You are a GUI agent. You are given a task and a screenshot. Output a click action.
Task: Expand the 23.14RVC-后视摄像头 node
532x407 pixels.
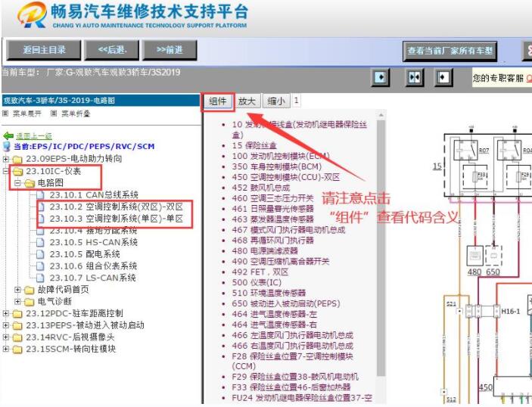pos(6,337)
